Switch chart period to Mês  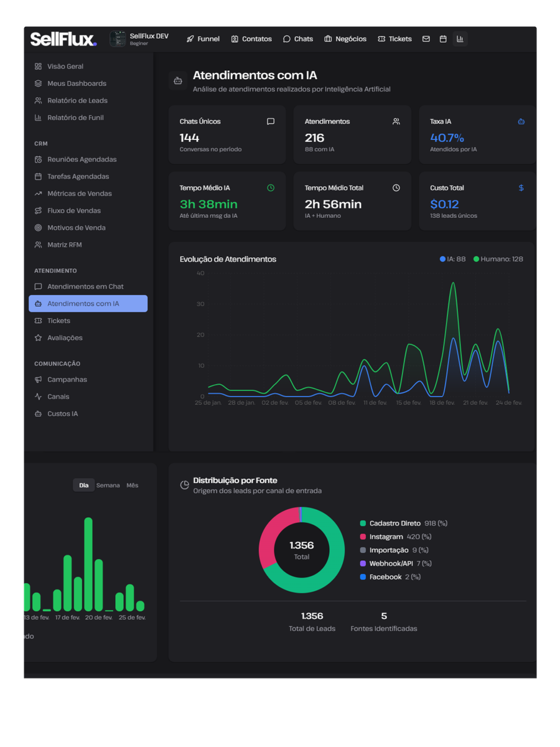point(133,486)
